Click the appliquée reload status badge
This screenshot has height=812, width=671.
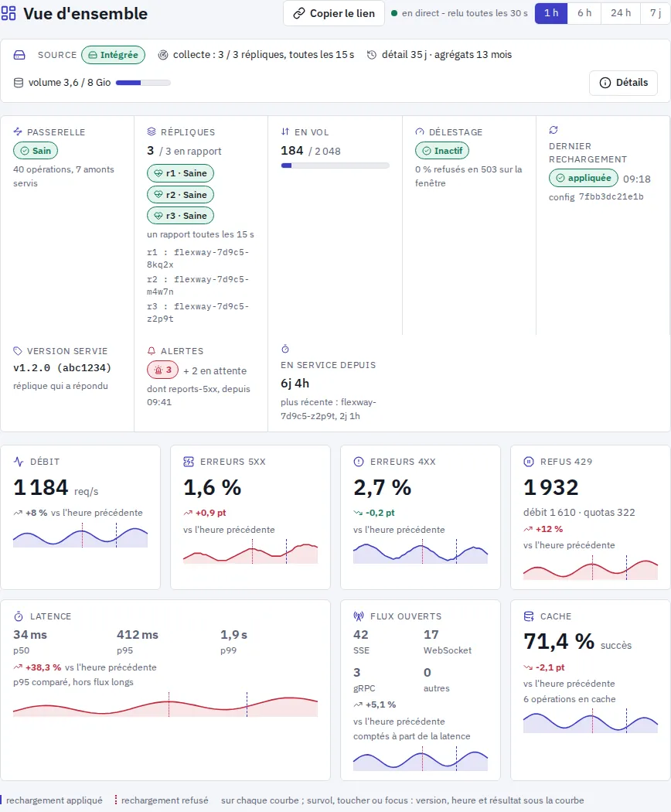click(584, 178)
